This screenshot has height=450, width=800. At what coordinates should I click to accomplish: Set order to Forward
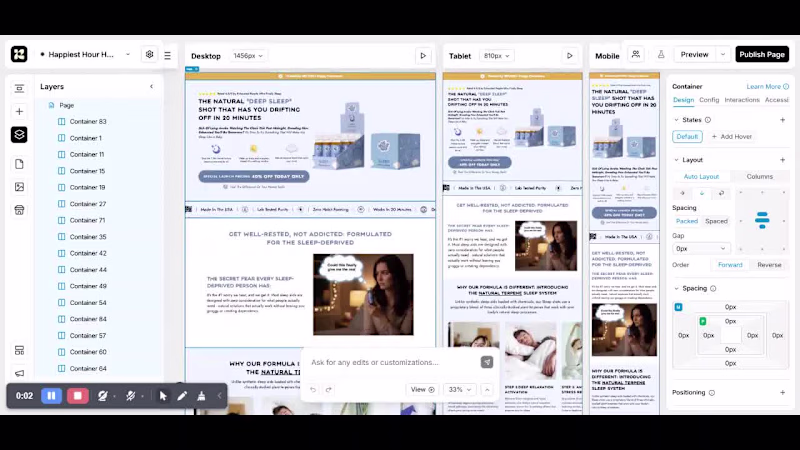point(730,265)
